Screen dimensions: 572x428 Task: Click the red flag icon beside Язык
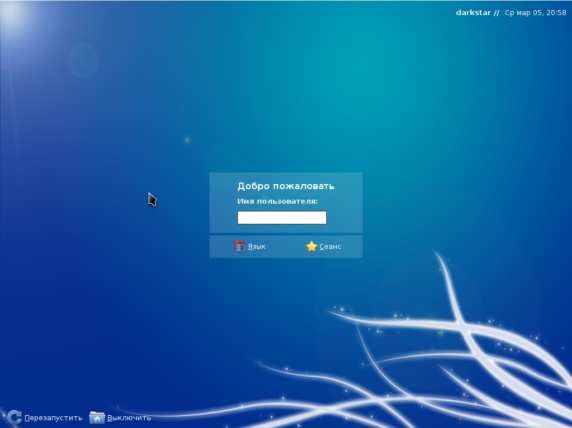(240, 246)
